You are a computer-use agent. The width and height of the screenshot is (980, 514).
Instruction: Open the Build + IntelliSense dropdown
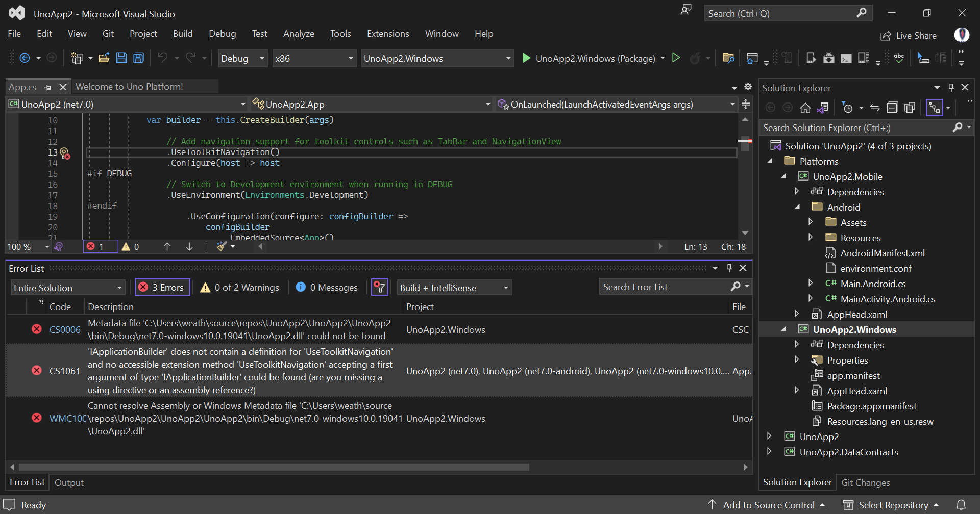[454, 288]
